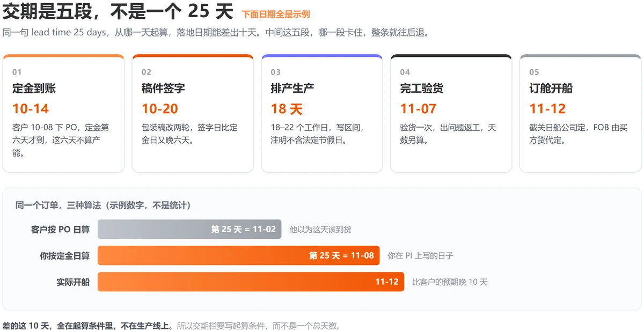644x332 pixels.
Task: Click the description 截关日船公司定
Action: tap(579, 134)
